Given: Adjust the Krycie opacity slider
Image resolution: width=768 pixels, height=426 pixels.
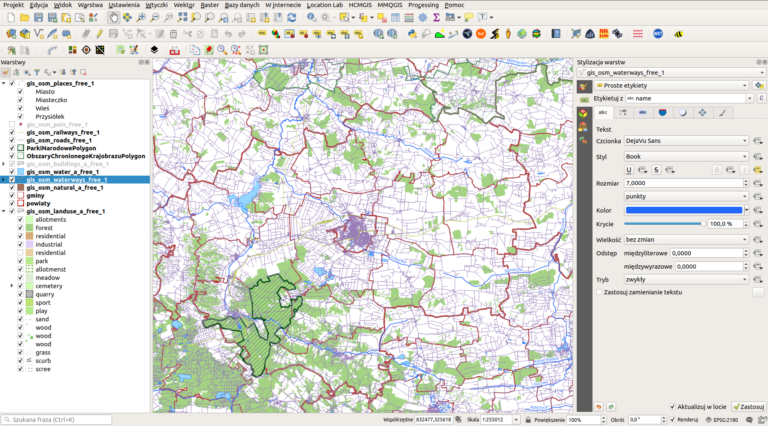Looking at the screenshot, I should 665,224.
